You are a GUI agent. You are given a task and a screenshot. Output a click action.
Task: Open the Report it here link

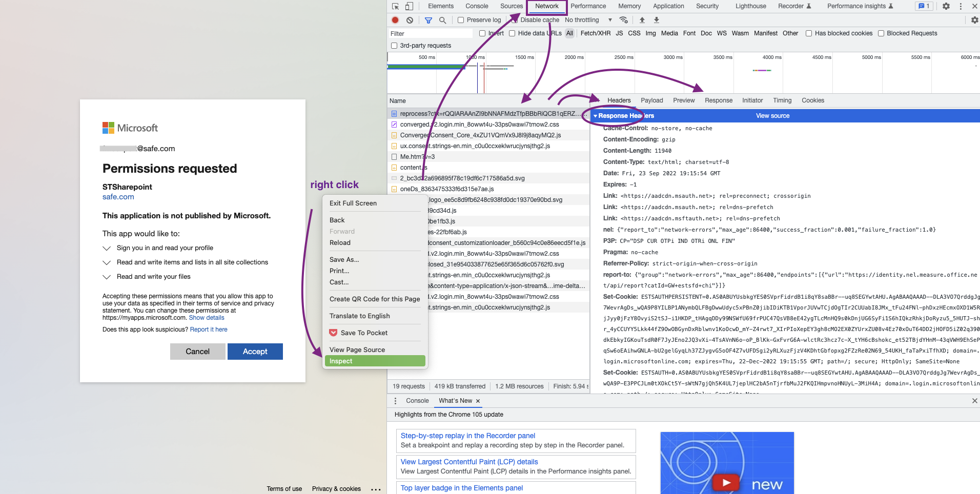(208, 330)
